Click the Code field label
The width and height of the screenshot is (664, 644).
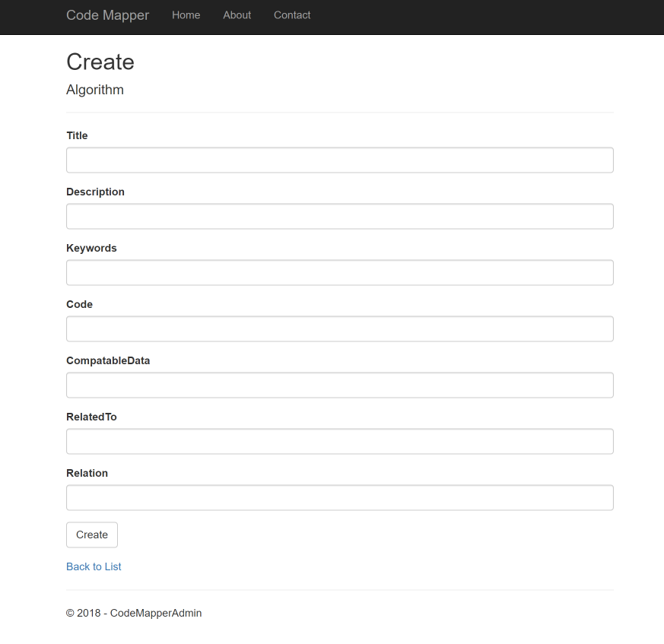pos(79,304)
